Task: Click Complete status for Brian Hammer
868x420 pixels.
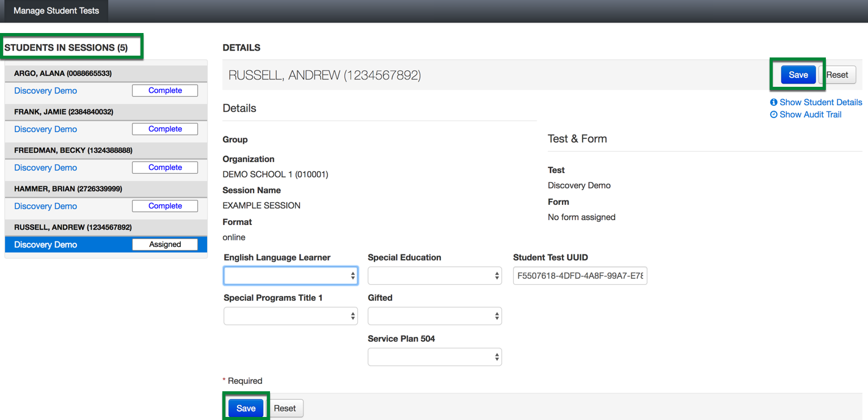Action: pyautogui.click(x=165, y=206)
